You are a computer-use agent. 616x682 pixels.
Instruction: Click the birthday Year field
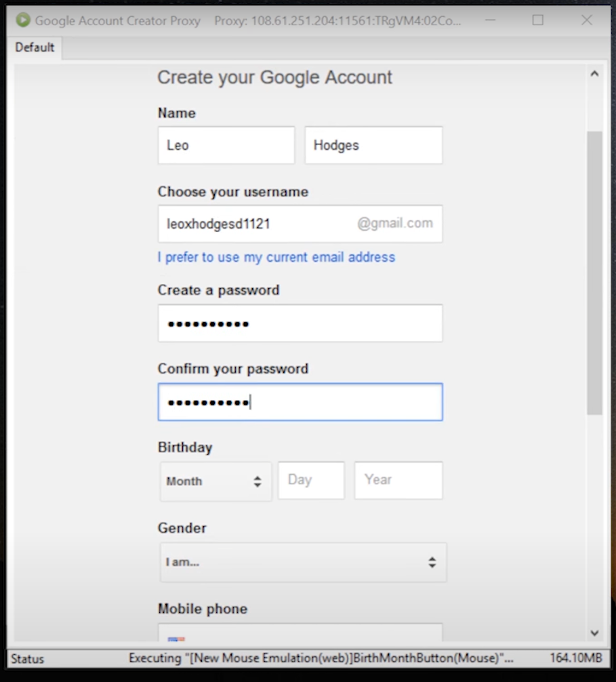point(398,480)
